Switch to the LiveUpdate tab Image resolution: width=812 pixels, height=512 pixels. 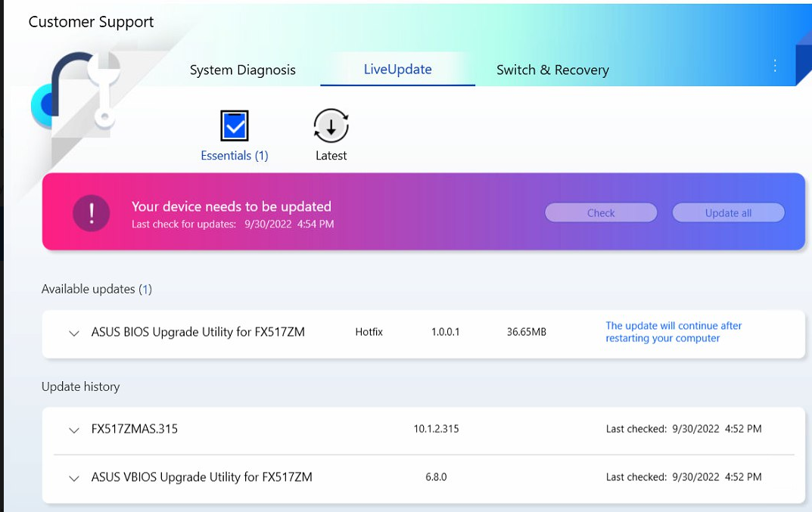click(x=398, y=70)
